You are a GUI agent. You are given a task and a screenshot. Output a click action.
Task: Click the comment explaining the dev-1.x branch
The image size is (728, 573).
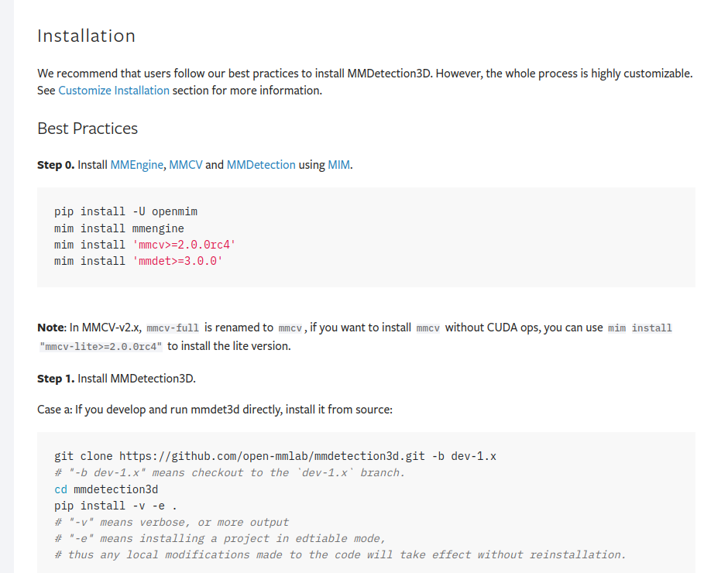pos(230,472)
